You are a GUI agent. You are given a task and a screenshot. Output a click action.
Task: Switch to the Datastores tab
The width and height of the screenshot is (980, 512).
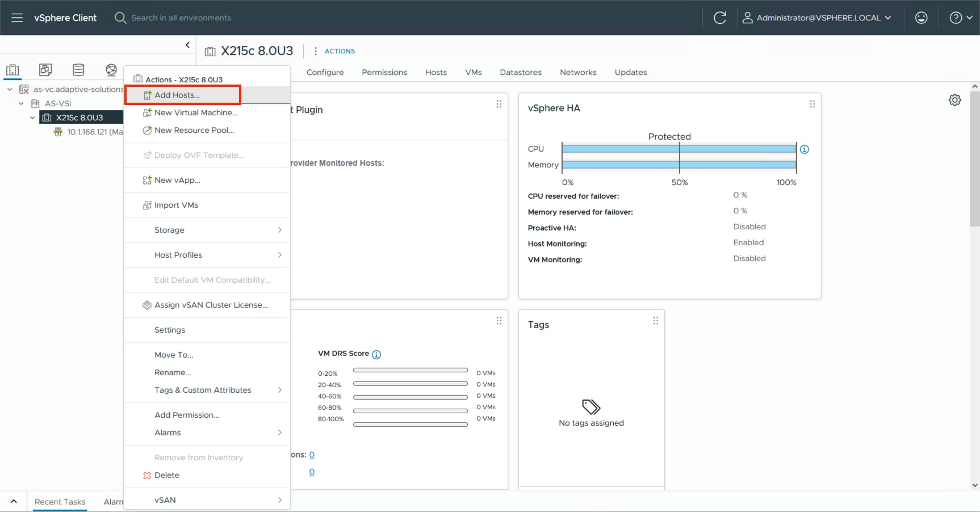click(x=520, y=72)
